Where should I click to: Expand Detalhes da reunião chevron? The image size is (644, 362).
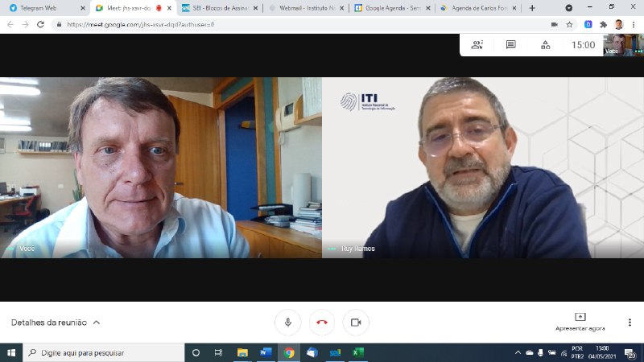pyautogui.click(x=97, y=323)
